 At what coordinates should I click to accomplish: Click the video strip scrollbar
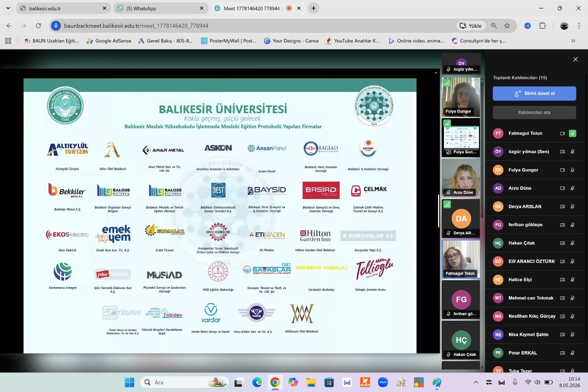coord(482,211)
